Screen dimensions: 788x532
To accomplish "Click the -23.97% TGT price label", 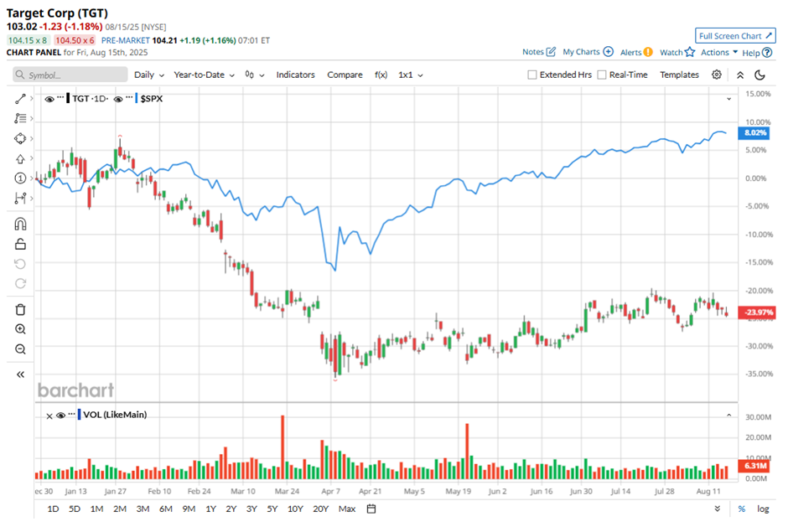I will [x=756, y=312].
